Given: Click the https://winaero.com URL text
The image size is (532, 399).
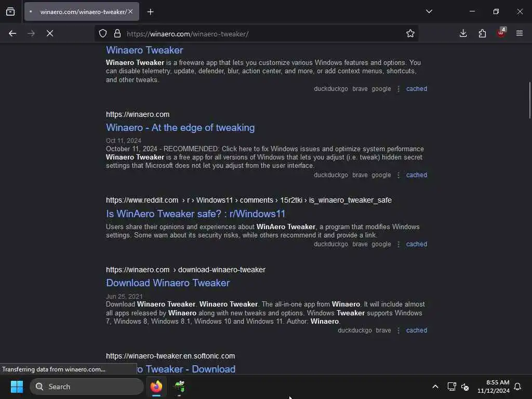Looking at the screenshot, I should coord(137,114).
